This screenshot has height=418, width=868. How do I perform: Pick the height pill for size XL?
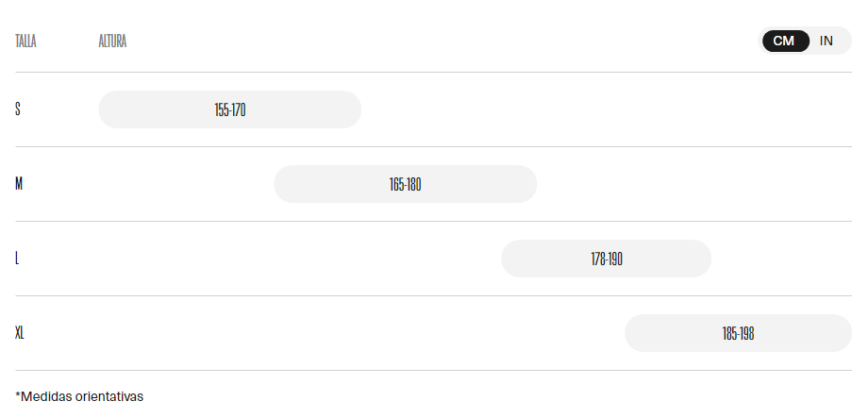pos(738,333)
